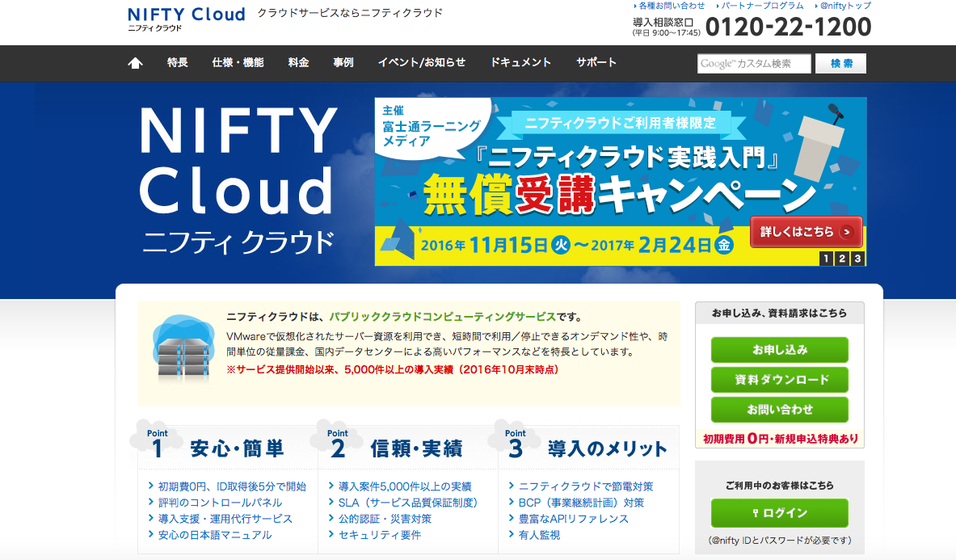The height and width of the screenshot is (560, 956).
Task: Click the 資料ダウンロード button
Action: (x=779, y=380)
